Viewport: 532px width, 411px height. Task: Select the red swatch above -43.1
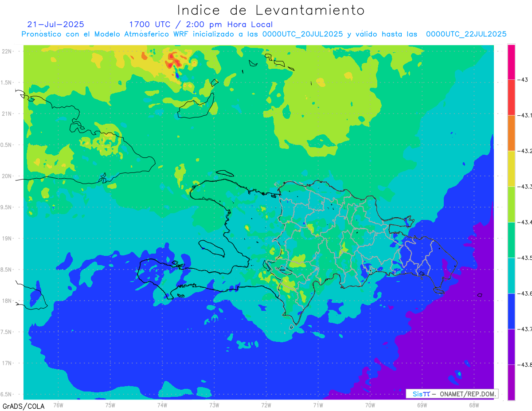coord(511,97)
